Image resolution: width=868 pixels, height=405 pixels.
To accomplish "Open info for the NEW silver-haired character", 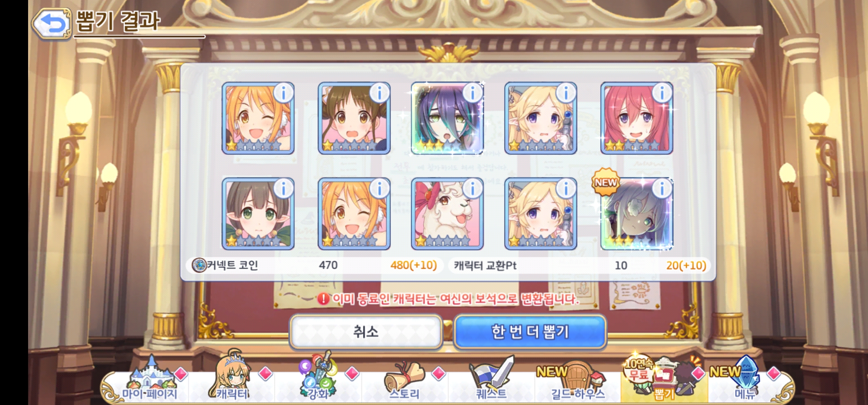I will (661, 189).
